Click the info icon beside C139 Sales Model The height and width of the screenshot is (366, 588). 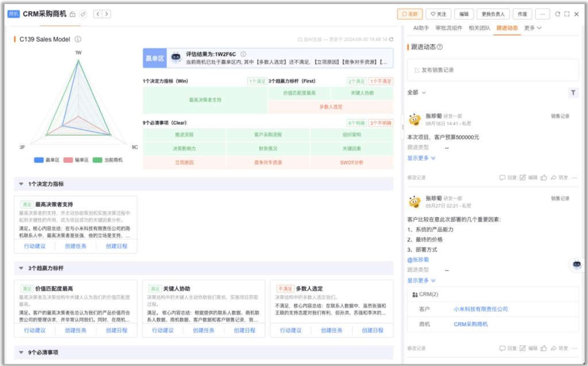coord(78,40)
